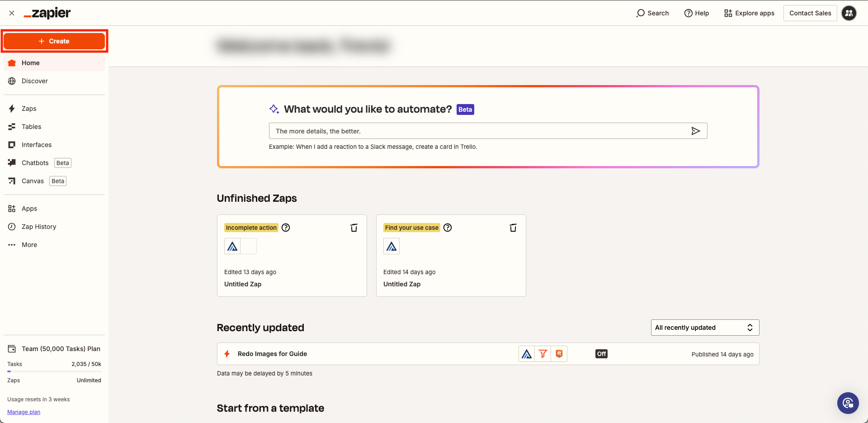The width and height of the screenshot is (868, 423).
Task: Close the sidebar with the X icon
Action: [x=12, y=13]
